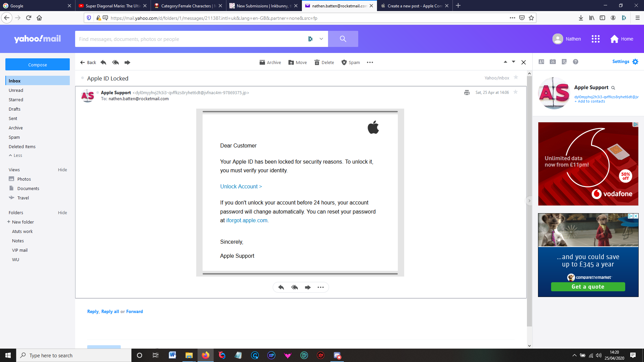Open the Yahoo apps grid icon
The image size is (644, 362).
click(595, 39)
